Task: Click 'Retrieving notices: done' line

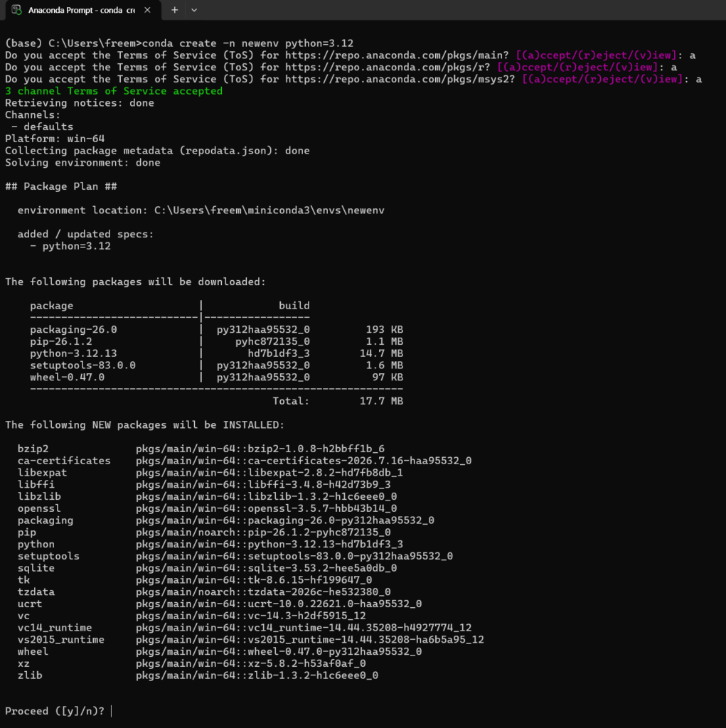Action: (80, 103)
